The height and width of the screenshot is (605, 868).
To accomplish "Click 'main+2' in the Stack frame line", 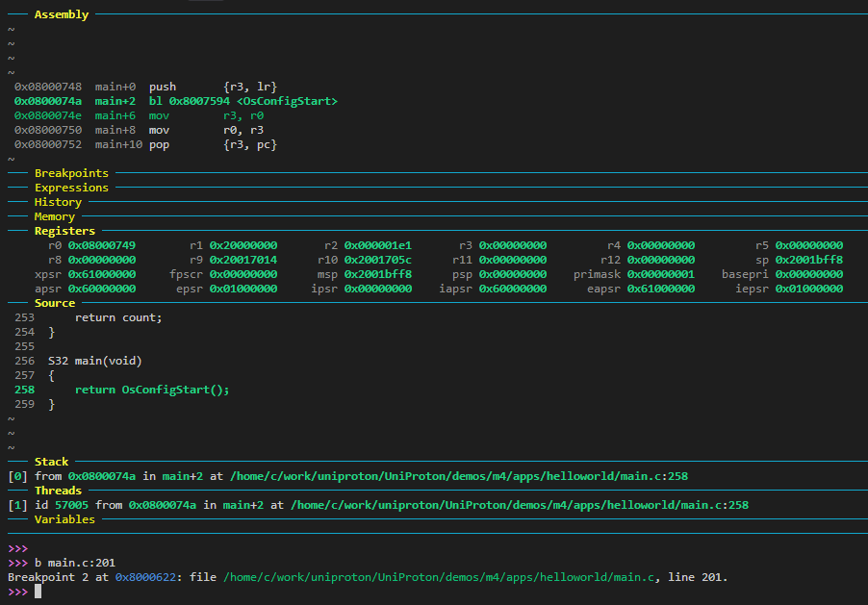I will (x=183, y=476).
